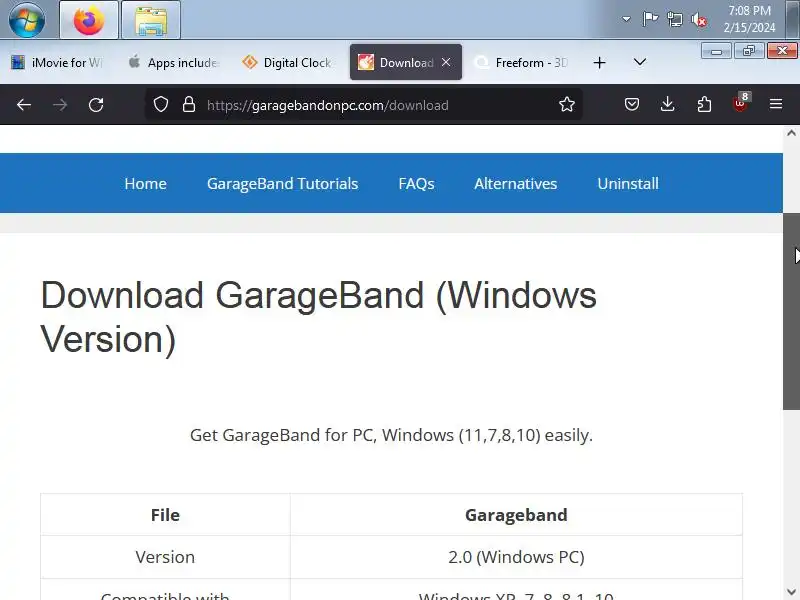Image resolution: width=800 pixels, height=600 pixels.
Task: Save page to Pocket
Action: [x=632, y=105]
